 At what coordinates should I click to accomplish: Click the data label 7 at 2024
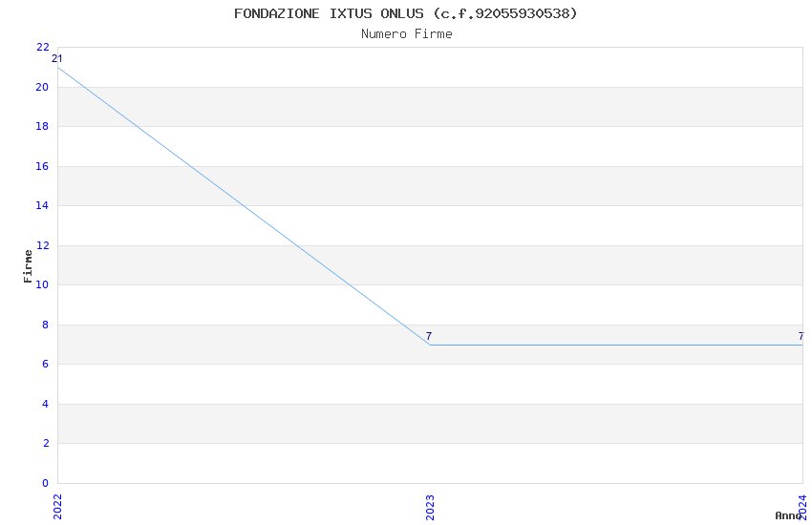click(x=801, y=336)
